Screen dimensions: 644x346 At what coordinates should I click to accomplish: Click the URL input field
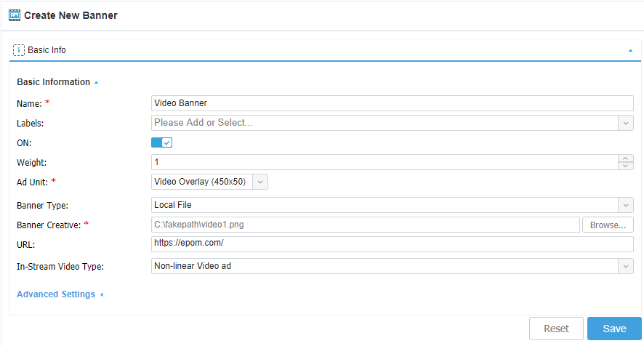pyautogui.click(x=393, y=244)
